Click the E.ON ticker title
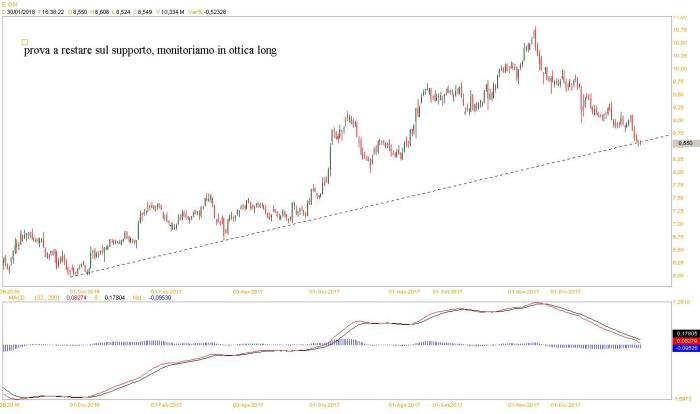Screen dimensions: 700x414 click(9, 4)
